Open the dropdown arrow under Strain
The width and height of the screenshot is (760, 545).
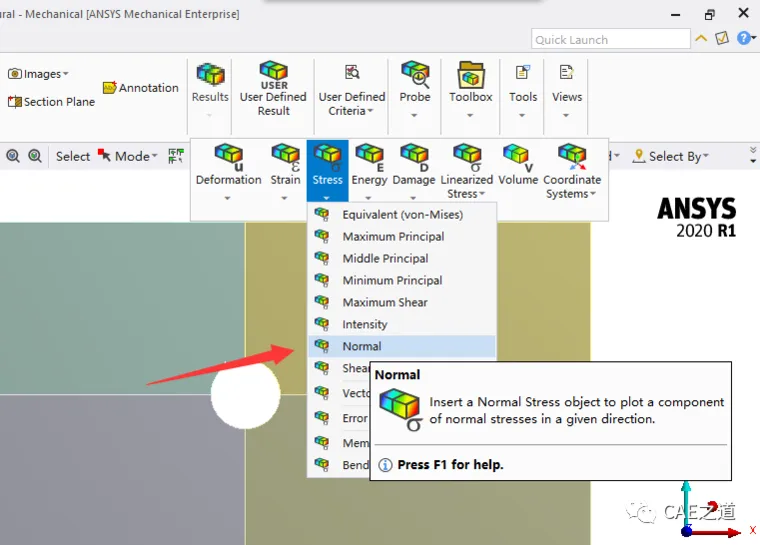pyautogui.click(x=284, y=198)
